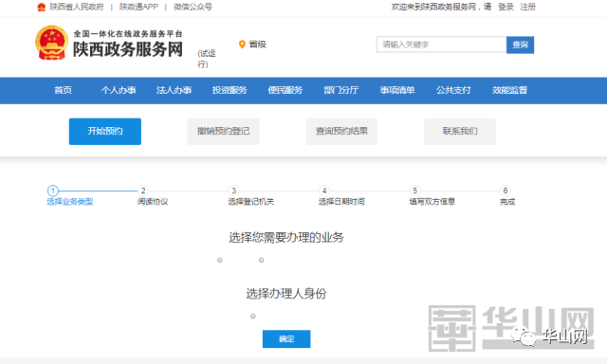Select the radio under 选择办理人身份
Image resolution: width=607 pixels, height=364 pixels.
coord(253,316)
